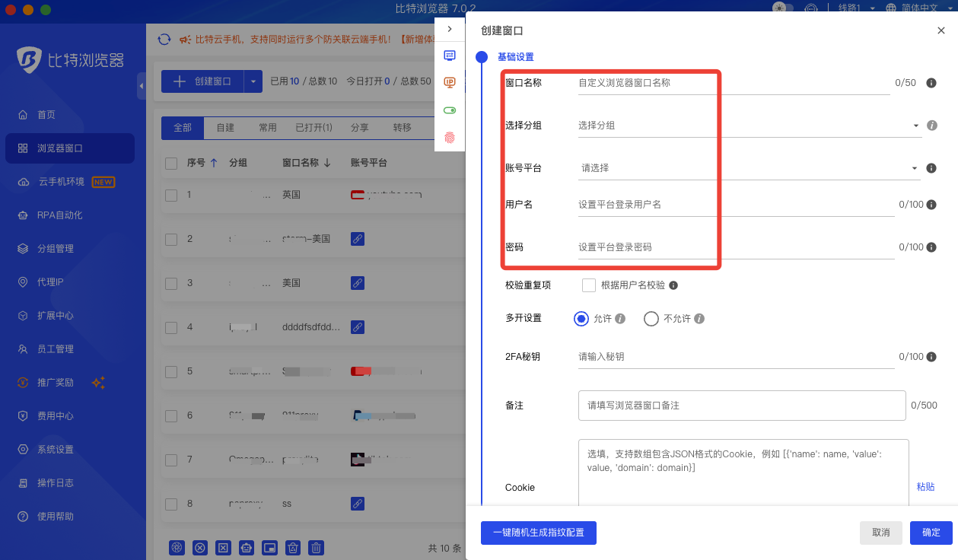Click the orange IP monitor icon
958x560 pixels.
tap(450, 83)
